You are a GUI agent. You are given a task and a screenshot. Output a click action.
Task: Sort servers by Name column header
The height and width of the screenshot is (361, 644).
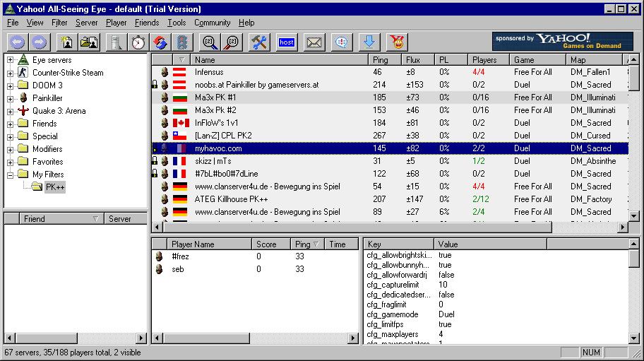click(280, 60)
